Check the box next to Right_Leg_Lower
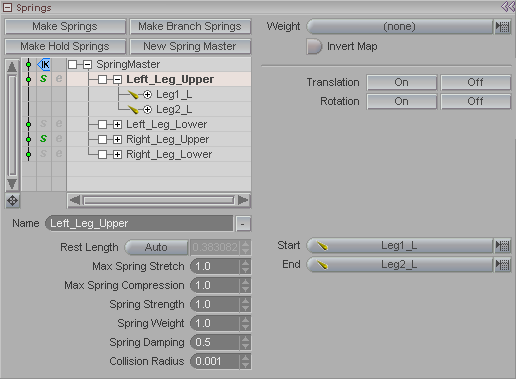The width and height of the screenshot is (516, 379). coord(102,154)
